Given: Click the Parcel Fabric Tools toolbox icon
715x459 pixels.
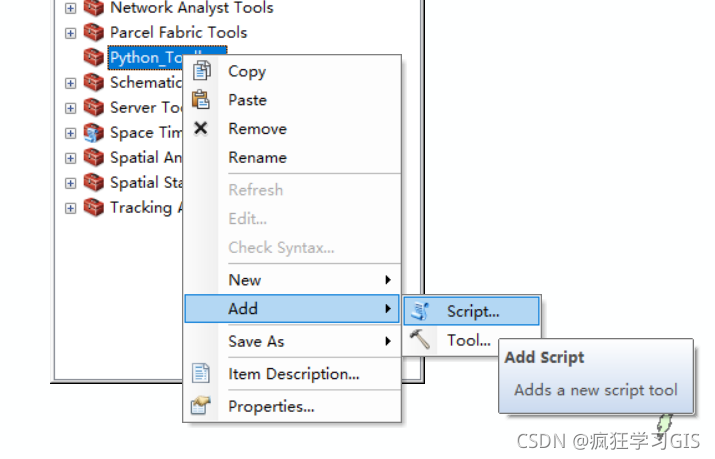Looking at the screenshot, I should coord(93,33).
